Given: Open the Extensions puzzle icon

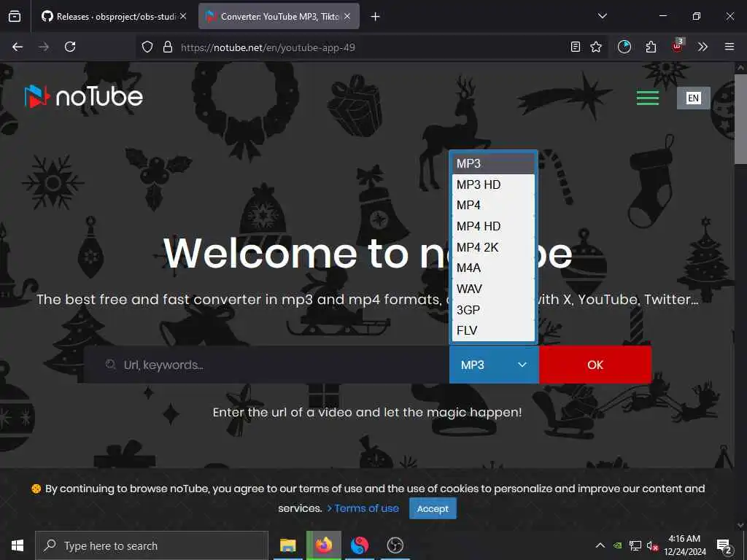Looking at the screenshot, I should [651, 47].
